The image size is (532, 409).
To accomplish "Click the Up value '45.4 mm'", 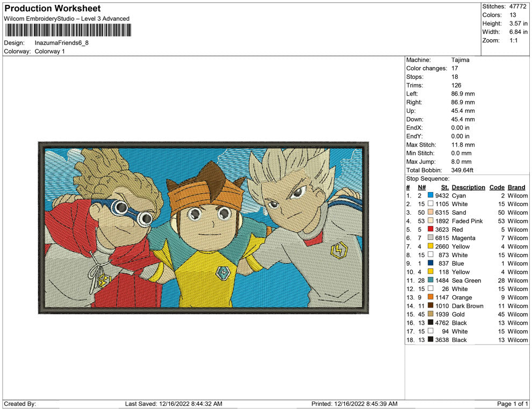I will coord(463,111).
